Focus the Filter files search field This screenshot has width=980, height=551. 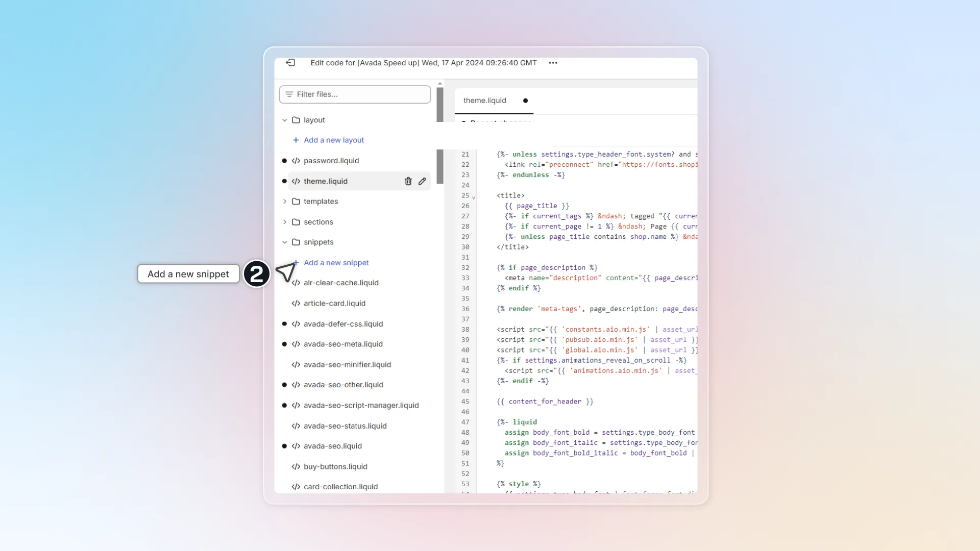(355, 94)
